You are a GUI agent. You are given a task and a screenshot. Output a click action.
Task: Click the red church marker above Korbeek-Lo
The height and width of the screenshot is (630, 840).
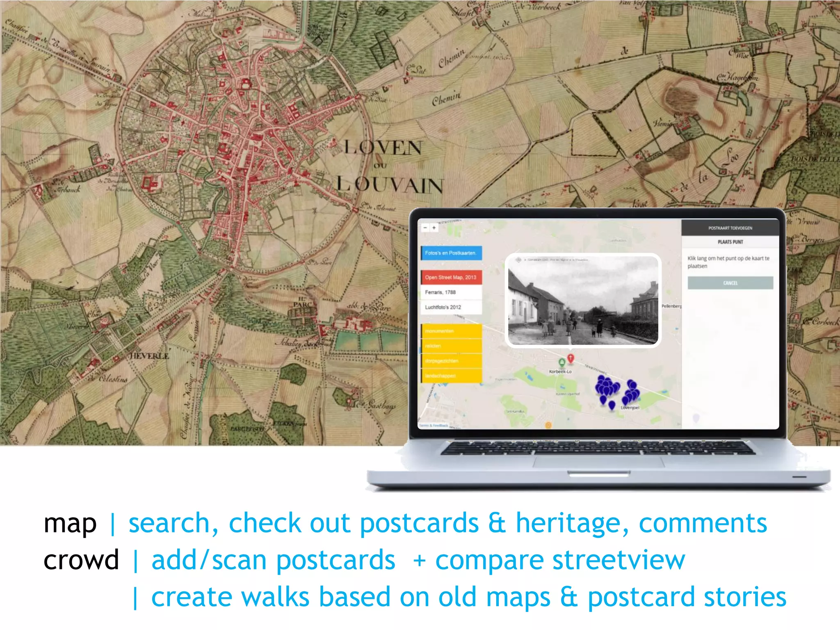pyautogui.click(x=571, y=359)
